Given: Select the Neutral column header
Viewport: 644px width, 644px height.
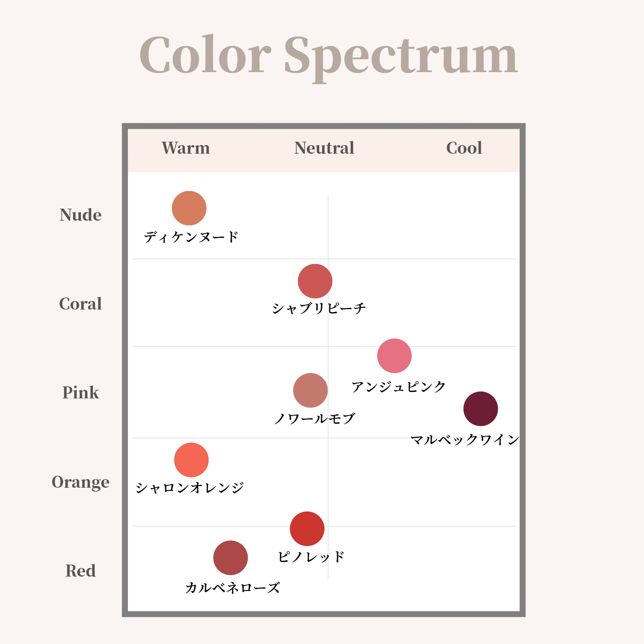Looking at the screenshot, I should (x=324, y=148).
